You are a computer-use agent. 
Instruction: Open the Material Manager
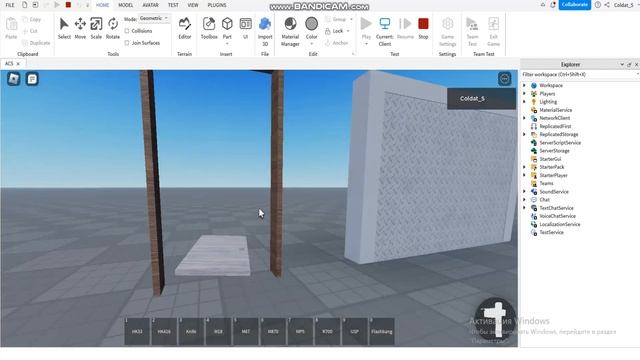290,31
